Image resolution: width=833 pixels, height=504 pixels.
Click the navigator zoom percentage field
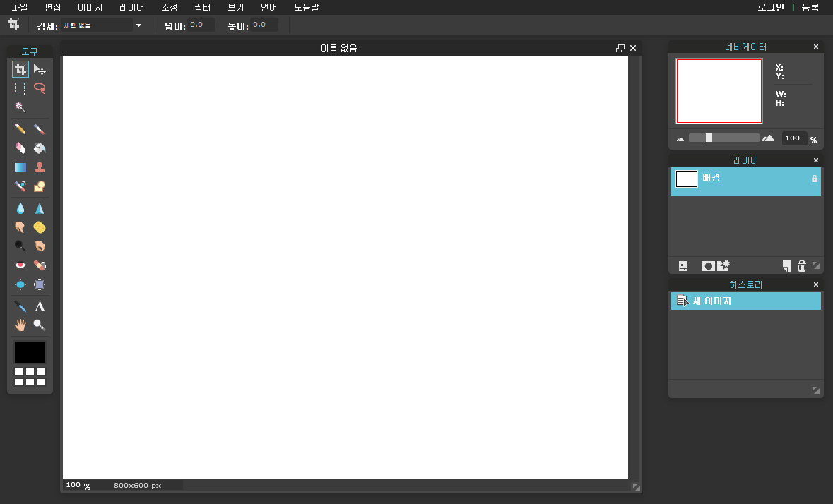(794, 138)
